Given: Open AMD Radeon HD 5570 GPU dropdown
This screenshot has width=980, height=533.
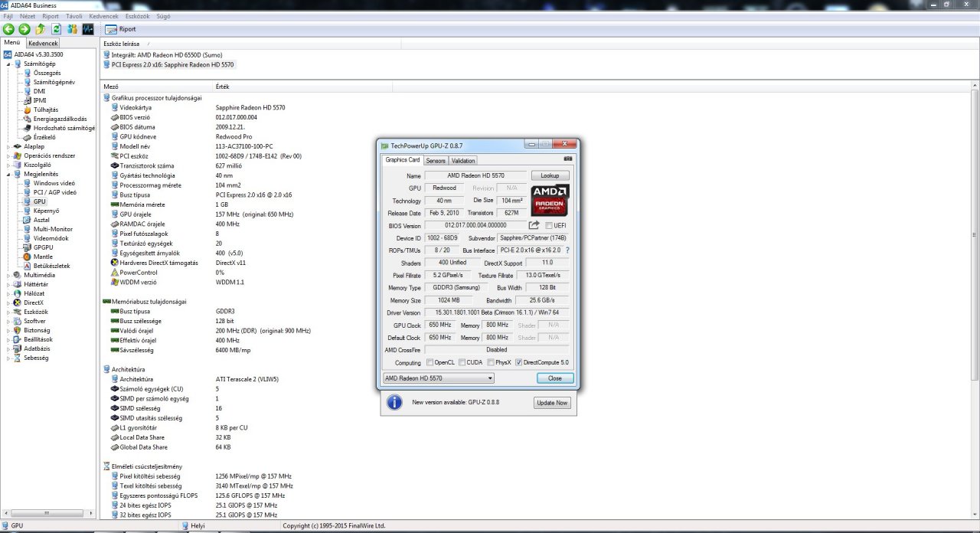Looking at the screenshot, I should 439,378.
